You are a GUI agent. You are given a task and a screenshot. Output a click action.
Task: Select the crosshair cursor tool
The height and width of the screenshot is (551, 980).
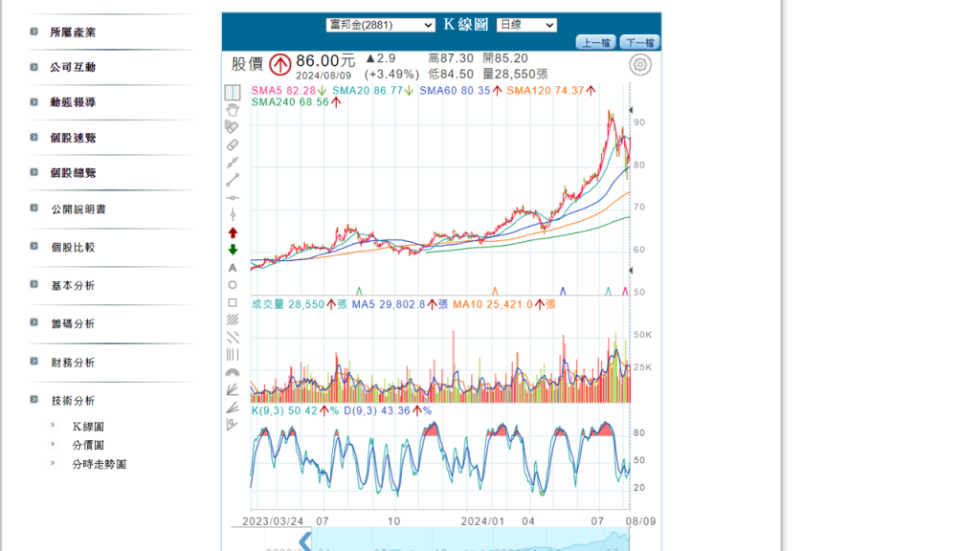point(233,93)
